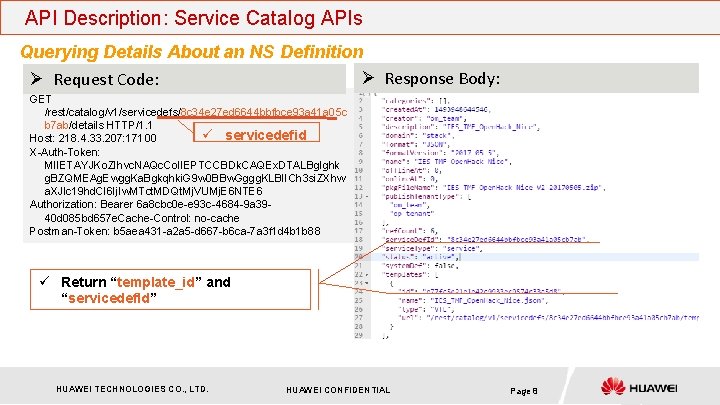This screenshot has width=720, height=405.
Task: Click 'template_id' in the Return note
Action: tap(156, 281)
